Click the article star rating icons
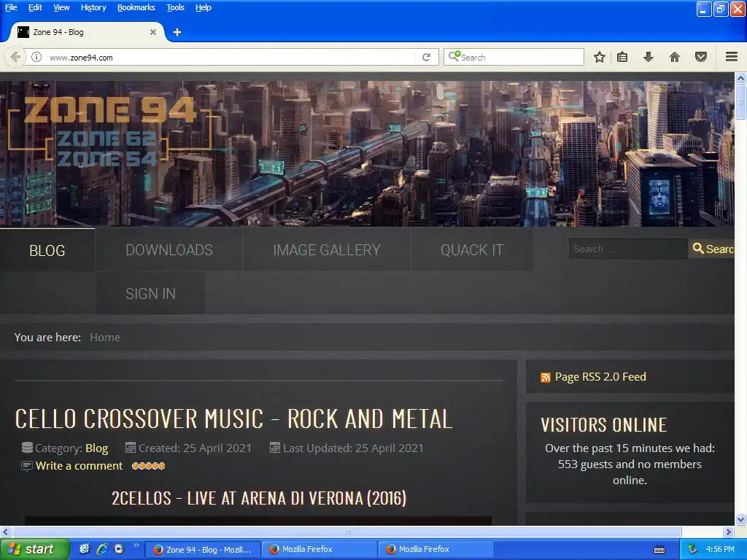Screen dimensions: 747x560 [149, 466]
